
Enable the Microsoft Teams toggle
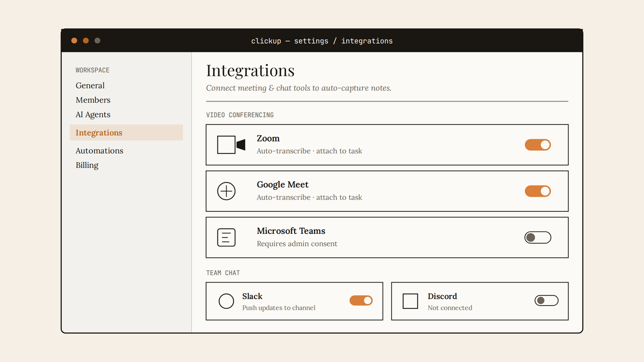[x=538, y=238]
